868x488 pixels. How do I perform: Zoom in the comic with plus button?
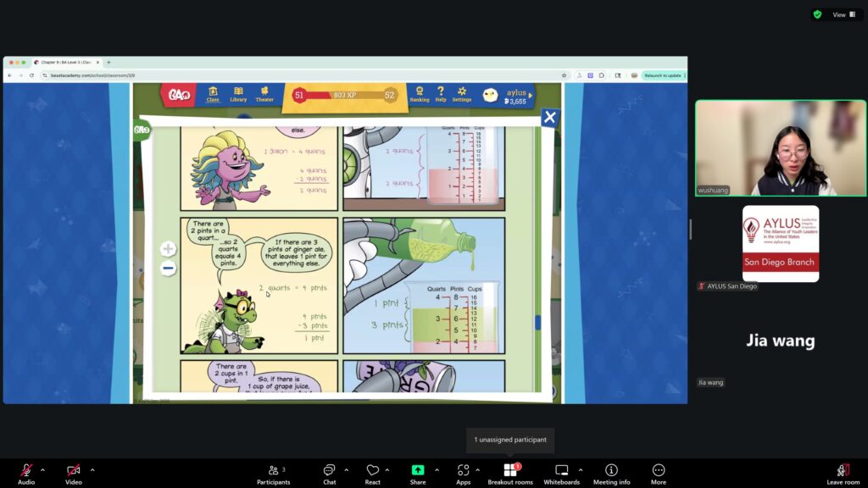pos(168,249)
